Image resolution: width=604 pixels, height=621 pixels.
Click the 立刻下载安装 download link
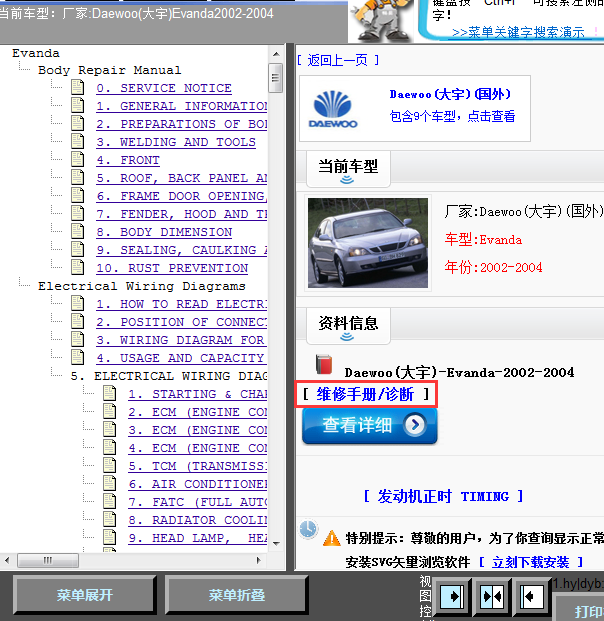coord(531,562)
